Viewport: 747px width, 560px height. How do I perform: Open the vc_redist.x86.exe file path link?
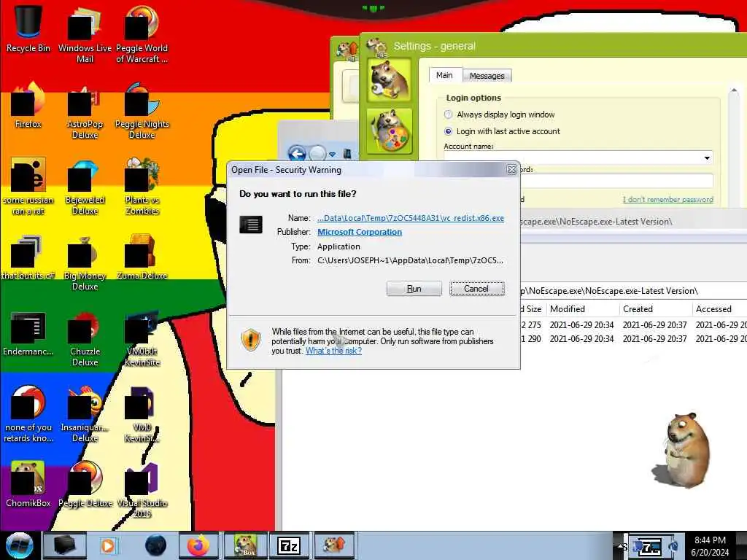pos(411,218)
